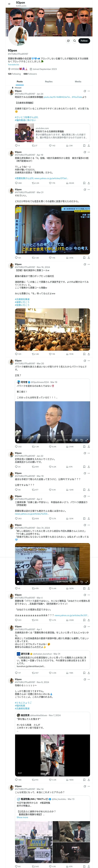Open Translate bio link

tap(14, 65)
